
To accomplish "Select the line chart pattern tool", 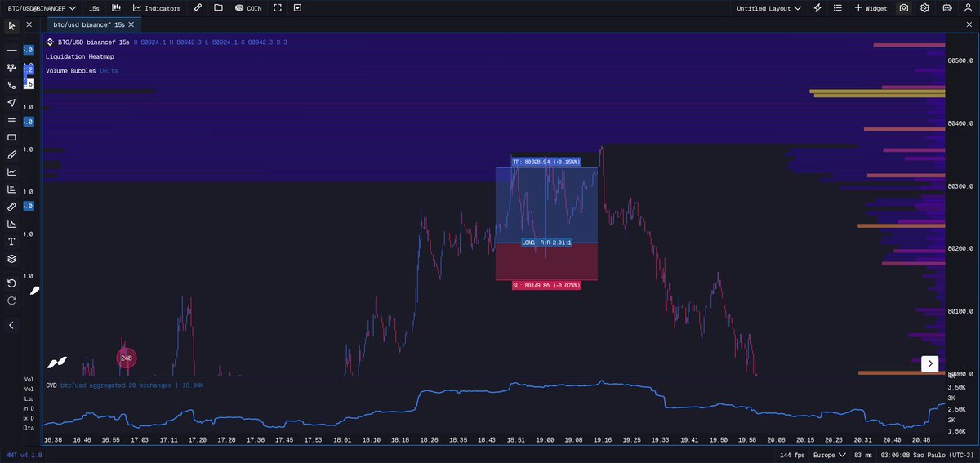I will (11, 172).
